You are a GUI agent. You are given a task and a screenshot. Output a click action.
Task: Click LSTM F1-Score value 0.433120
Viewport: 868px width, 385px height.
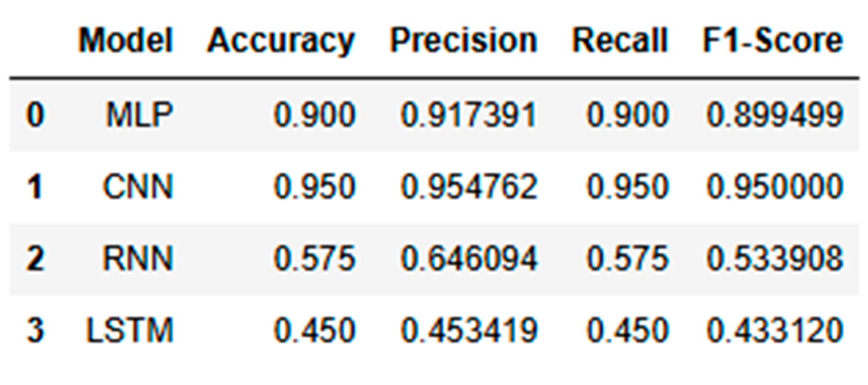775,330
